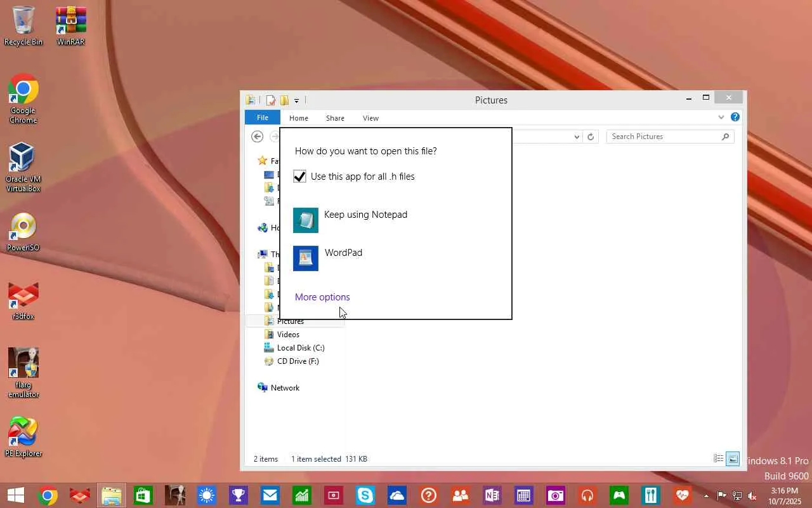Open the File tab in Explorer
This screenshot has height=508, width=812.
click(263, 117)
